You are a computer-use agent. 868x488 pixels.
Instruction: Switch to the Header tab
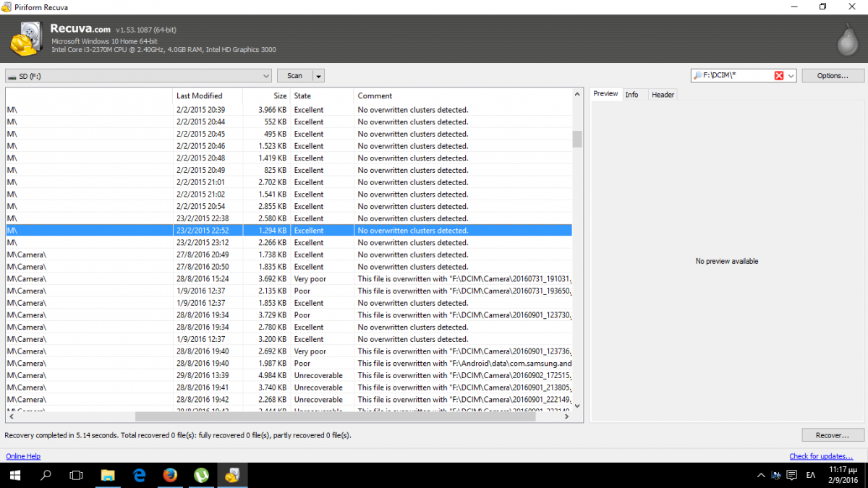coord(663,95)
